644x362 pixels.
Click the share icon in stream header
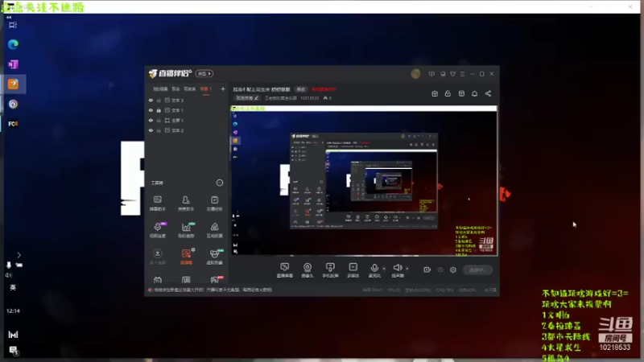(x=488, y=93)
